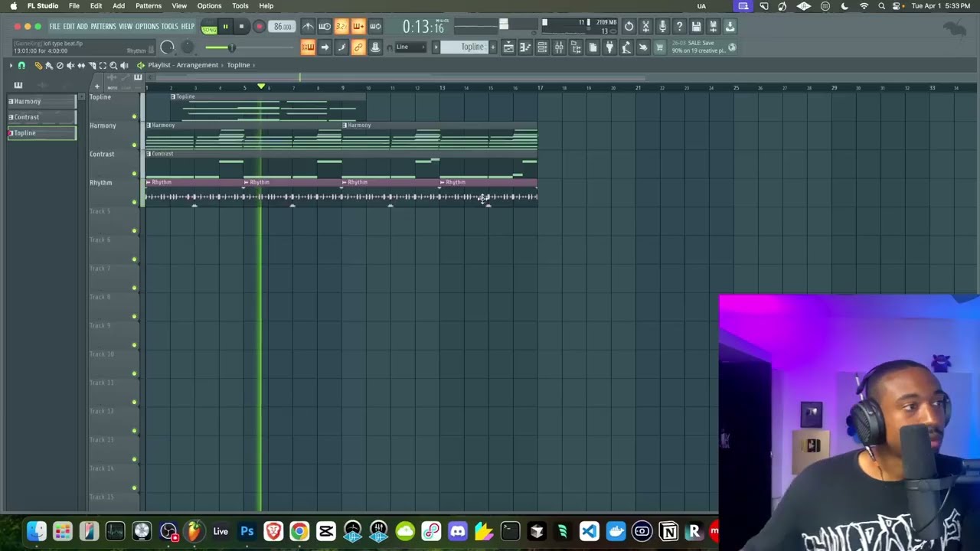Open the Browser shortcut icon (folder tree)
Viewport: 980px width, 551px height.
tap(576, 47)
